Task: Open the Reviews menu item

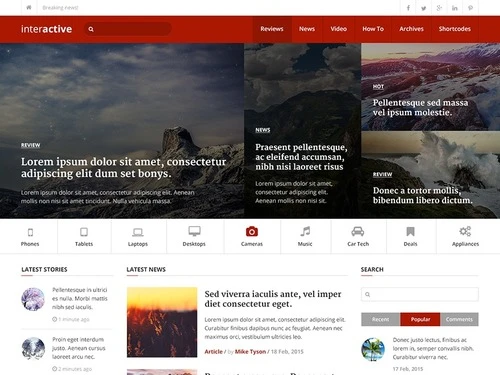Action: tap(272, 29)
